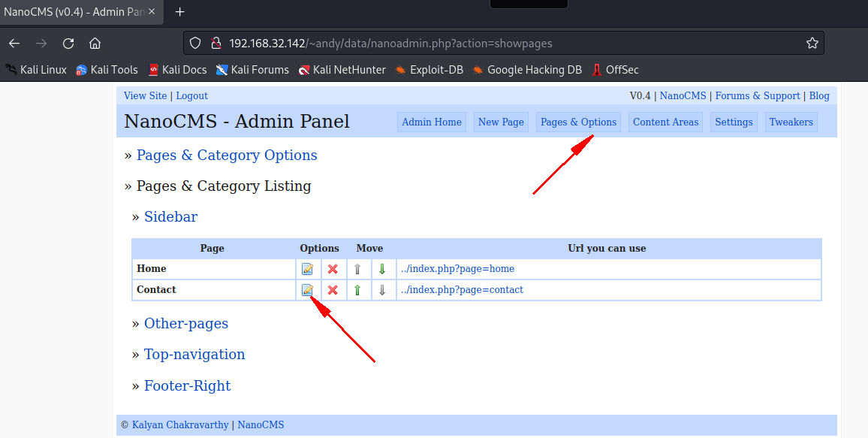Open Kali Tools bookmark
Image resolution: width=868 pixels, height=438 pixels.
point(107,70)
